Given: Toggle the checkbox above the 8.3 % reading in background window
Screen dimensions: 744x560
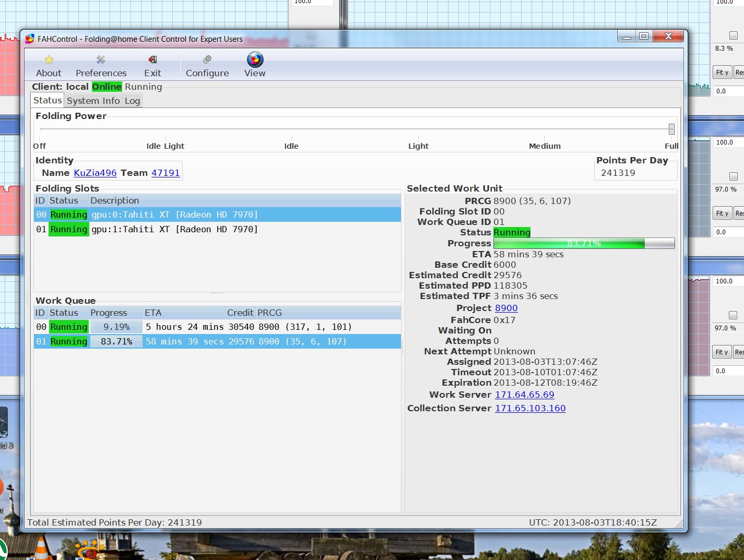Looking at the screenshot, I should point(734,35).
